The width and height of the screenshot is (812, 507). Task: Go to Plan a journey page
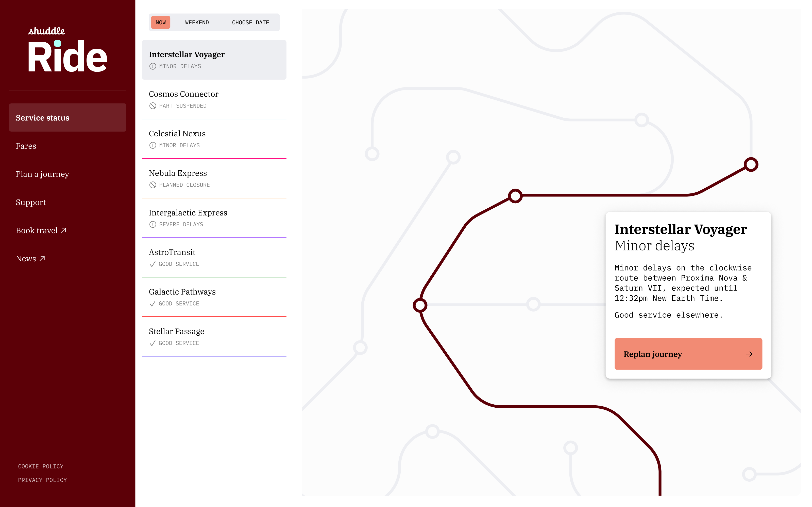[42, 174]
